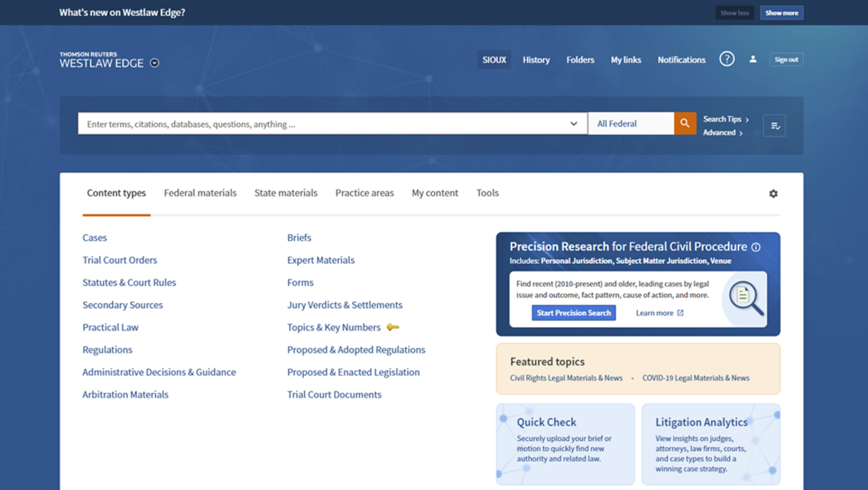Click the Learn more external link icon
The width and height of the screenshot is (868, 490).
[x=680, y=313]
